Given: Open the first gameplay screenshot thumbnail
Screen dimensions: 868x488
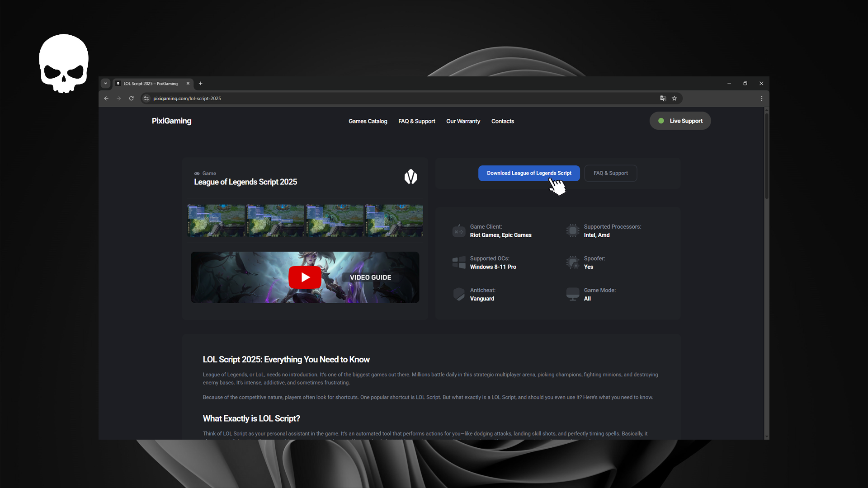Looking at the screenshot, I should pyautogui.click(x=216, y=221).
